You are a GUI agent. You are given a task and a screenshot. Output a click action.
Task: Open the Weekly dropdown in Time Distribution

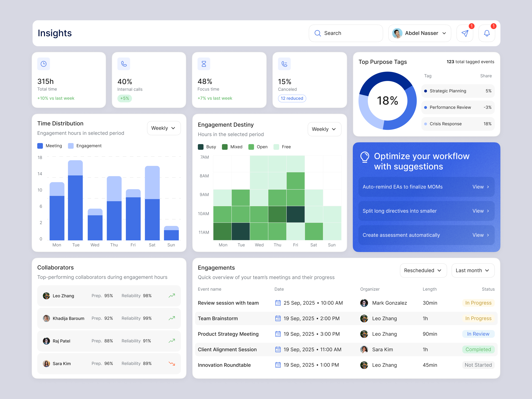[x=164, y=128]
